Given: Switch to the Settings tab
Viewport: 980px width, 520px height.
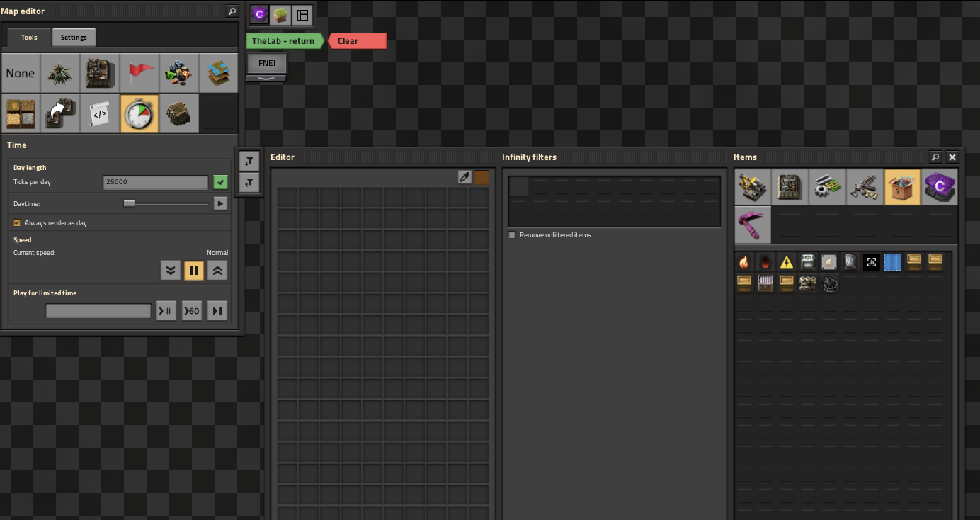Looking at the screenshot, I should [x=74, y=37].
